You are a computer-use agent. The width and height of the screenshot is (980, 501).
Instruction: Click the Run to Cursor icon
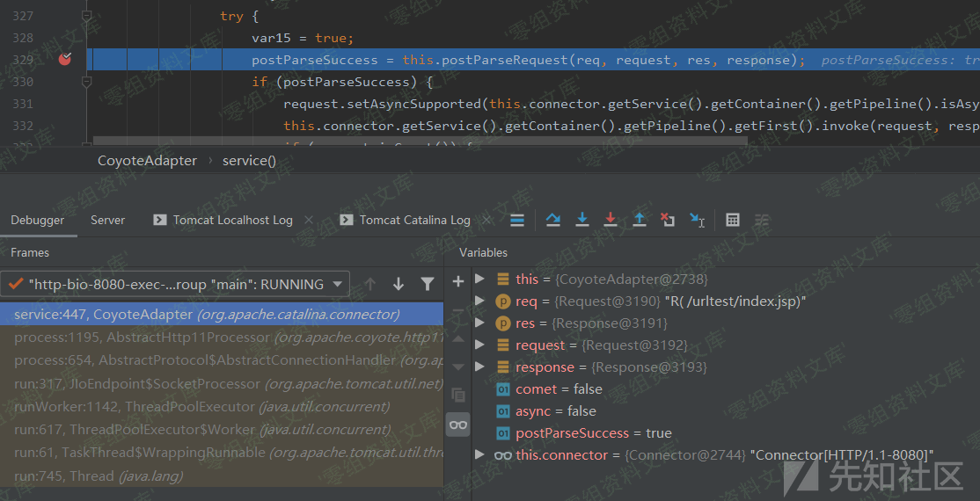[x=697, y=220]
